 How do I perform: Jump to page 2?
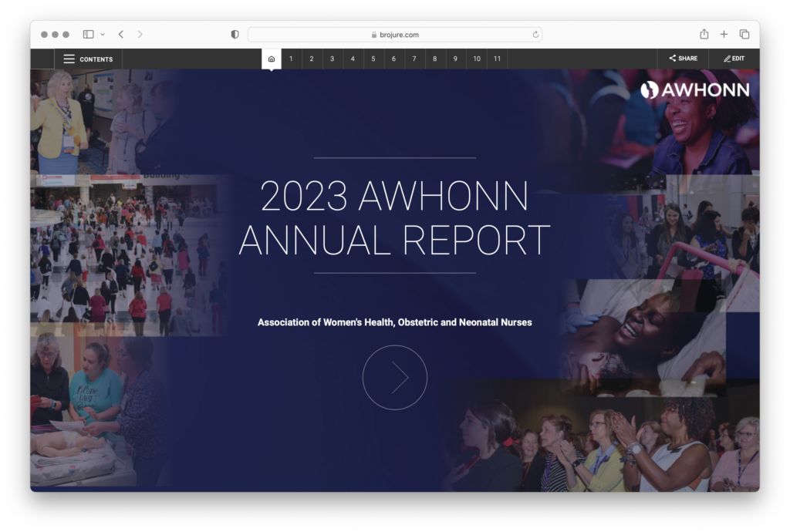tap(312, 59)
